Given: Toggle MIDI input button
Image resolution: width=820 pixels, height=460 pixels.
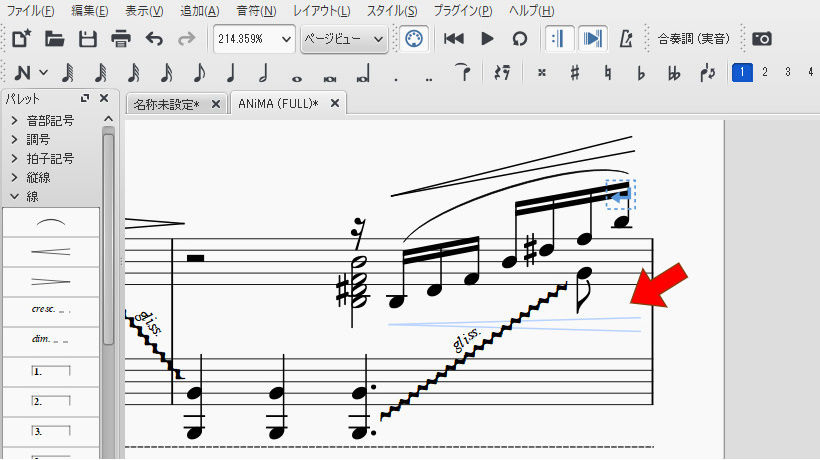Looking at the screenshot, I should tap(414, 39).
